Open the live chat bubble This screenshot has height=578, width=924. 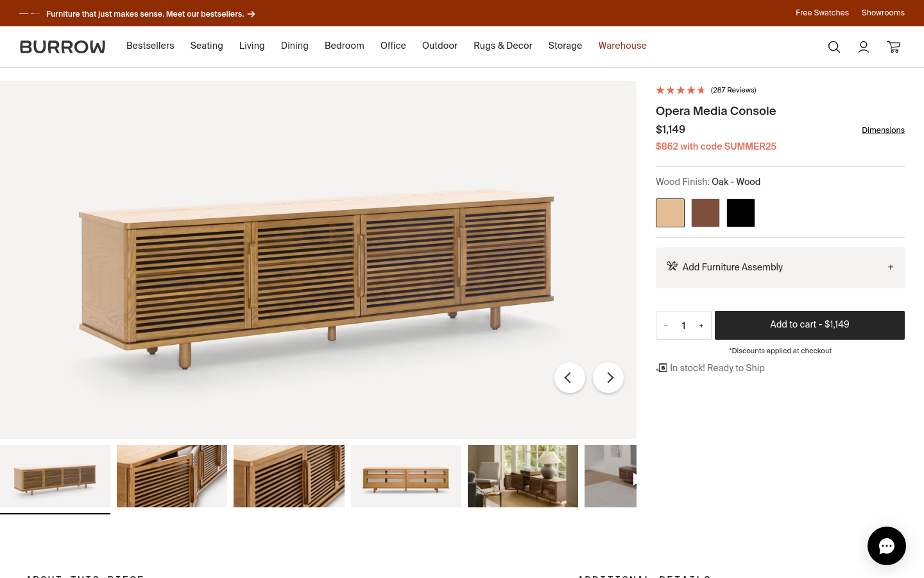(x=887, y=546)
